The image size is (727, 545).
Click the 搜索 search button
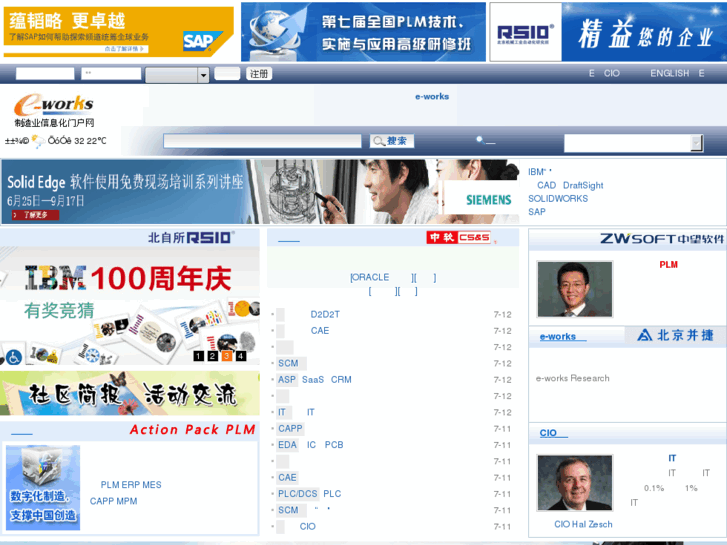click(x=392, y=141)
